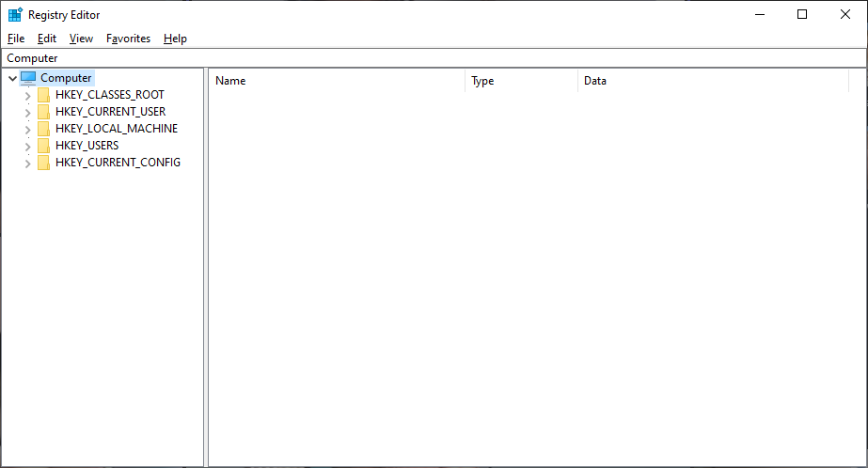Select the HKEY_CURRENT_CONFIG label
868x468 pixels.
(118, 163)
